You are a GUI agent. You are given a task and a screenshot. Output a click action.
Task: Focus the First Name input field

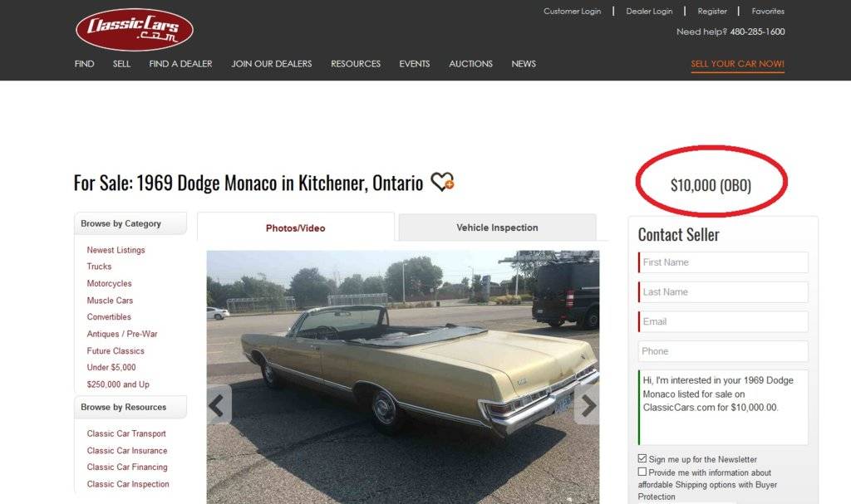pos(723,262)
